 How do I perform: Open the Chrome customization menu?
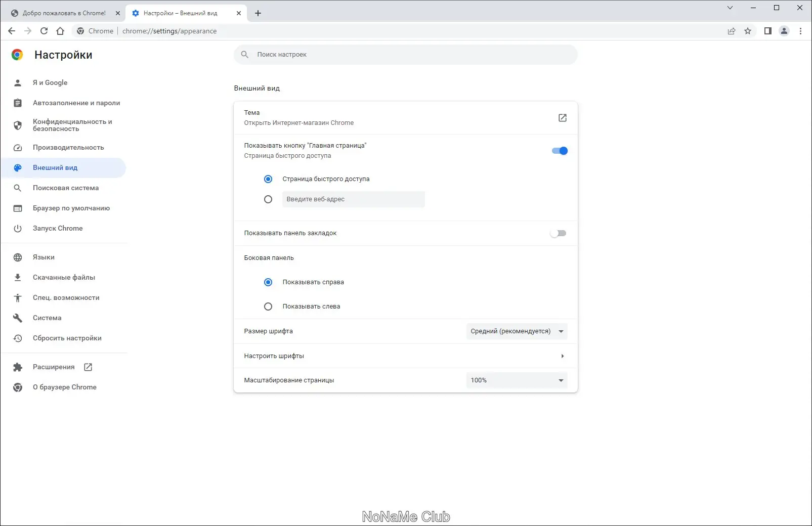pyautogui.click(x=800, y=31)
